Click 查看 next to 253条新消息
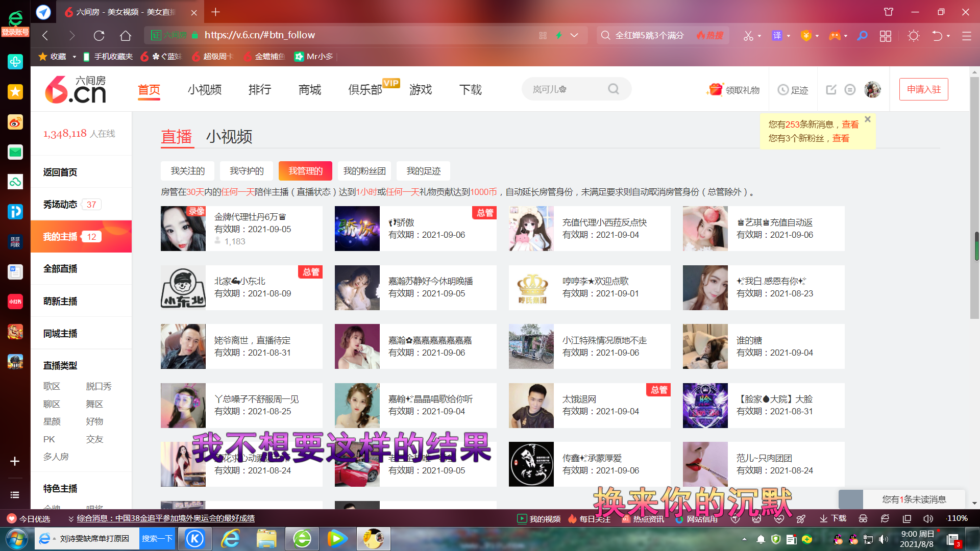Viewport: 980px width, 551px height. click(850, 124)
